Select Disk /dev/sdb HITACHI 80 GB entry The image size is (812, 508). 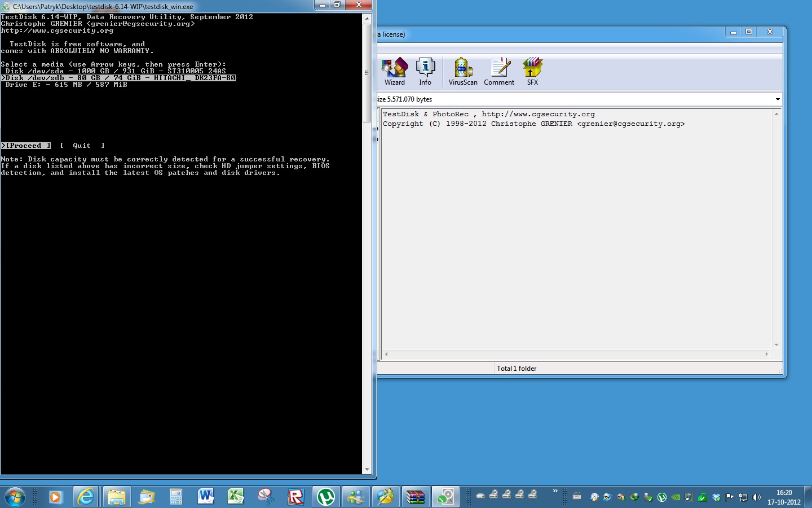tap(118, 78)
